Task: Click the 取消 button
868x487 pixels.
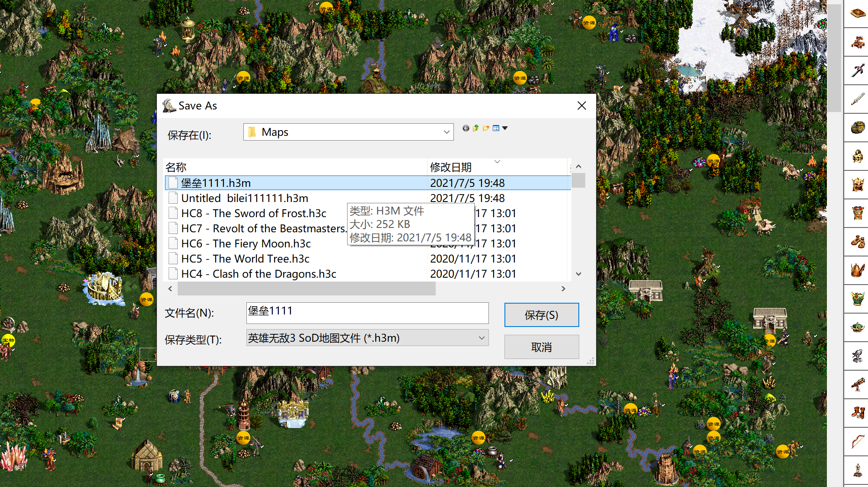Action: (x=542, y=347)
